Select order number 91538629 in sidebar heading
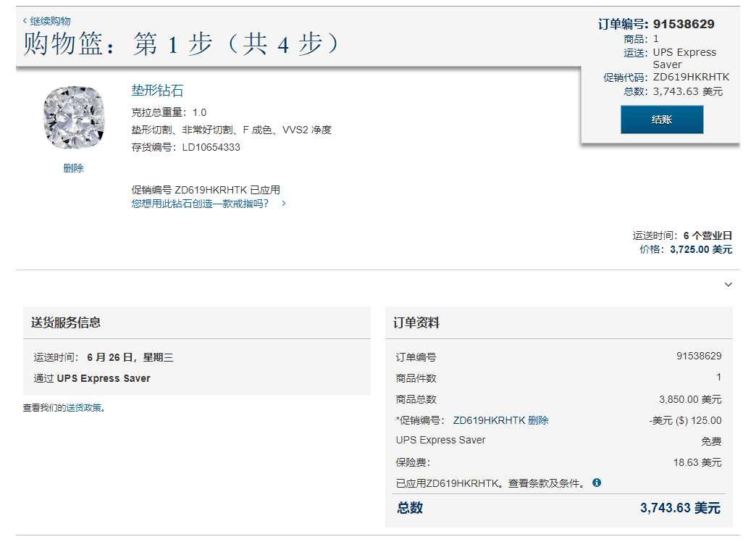 pyautogui.click(x=684, y=24)
